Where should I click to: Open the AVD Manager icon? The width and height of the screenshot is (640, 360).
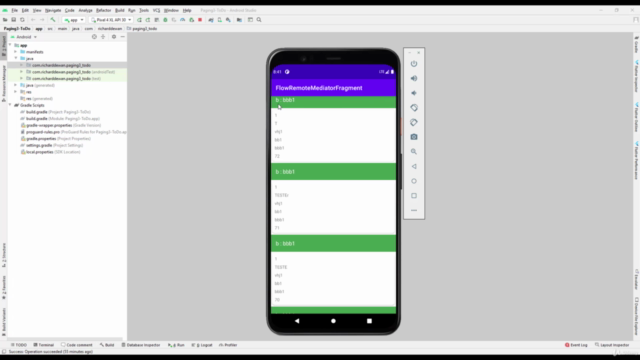(x=220, y=20)
